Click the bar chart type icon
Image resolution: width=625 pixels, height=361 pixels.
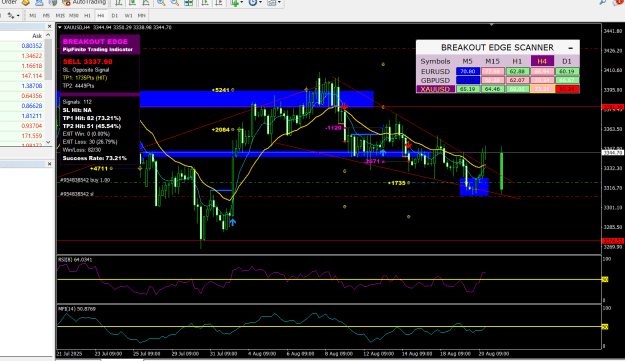coord(119,2)
